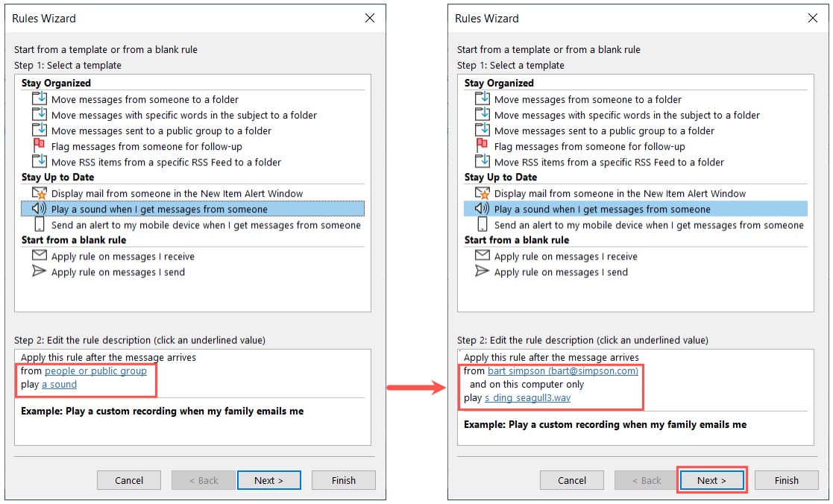Click the 'a sound' underlined value
This screenshot has height=504, width=833.
pos(58,383)
